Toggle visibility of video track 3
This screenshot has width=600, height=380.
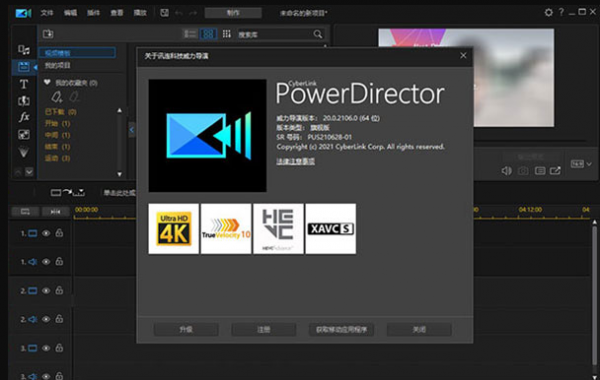pyautogui.click(x=46, y=348)
